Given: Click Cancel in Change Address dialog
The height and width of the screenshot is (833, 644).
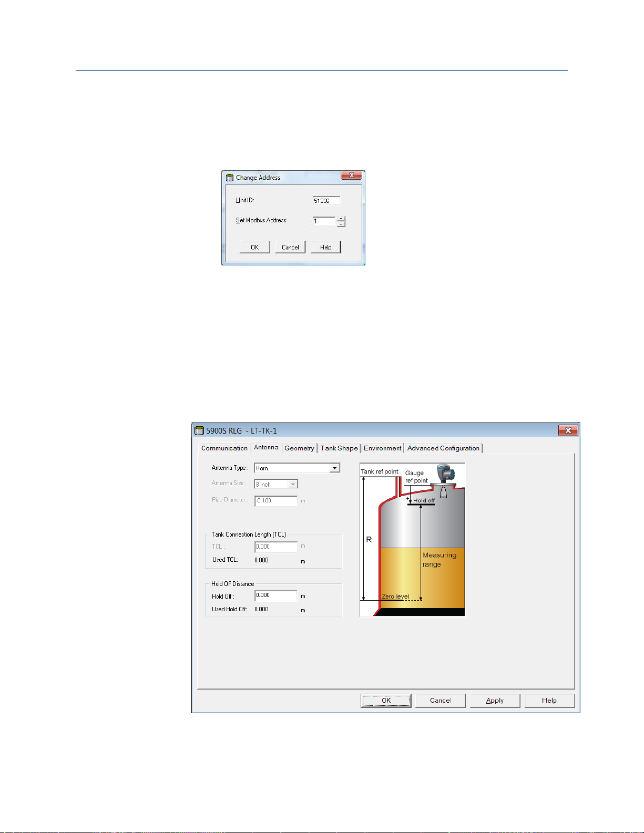Looking at the screenshot, I should pyautogui.click(x=290, y=247).
